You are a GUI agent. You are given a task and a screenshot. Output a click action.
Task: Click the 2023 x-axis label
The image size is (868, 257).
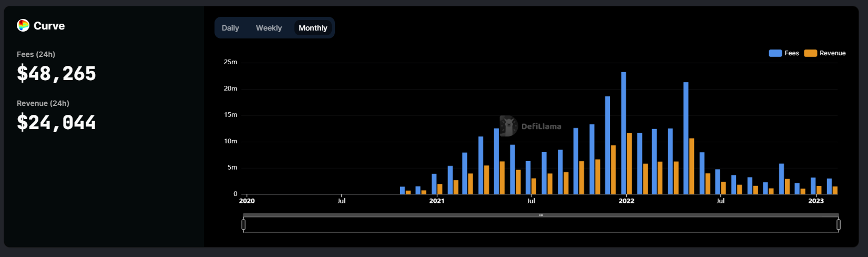tap(816, 201)
